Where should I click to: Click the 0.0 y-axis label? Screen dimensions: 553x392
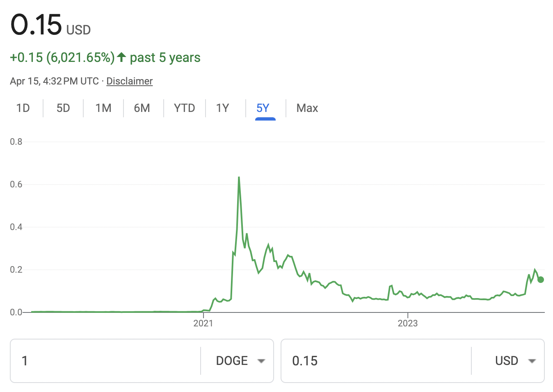coord(16,312)
